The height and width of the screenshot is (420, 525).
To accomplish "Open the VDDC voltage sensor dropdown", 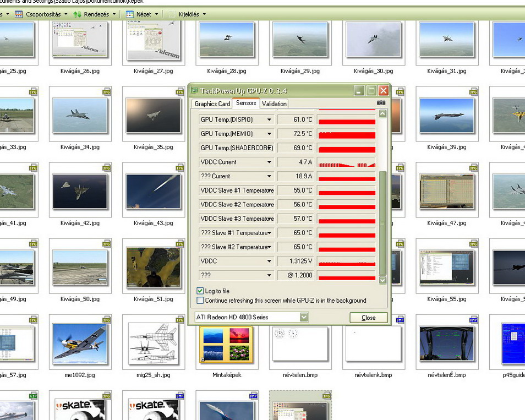I will 269,261.
